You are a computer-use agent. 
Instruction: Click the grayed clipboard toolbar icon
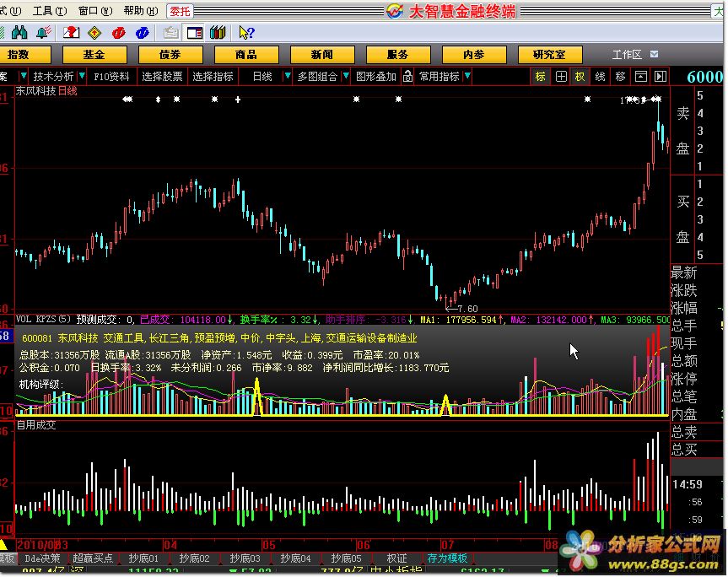171,33
